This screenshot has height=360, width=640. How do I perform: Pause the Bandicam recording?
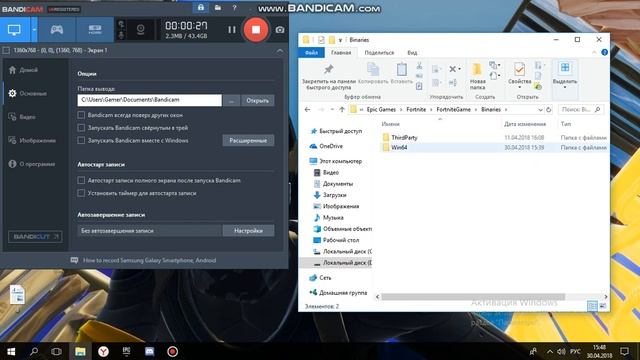[232, 29]
